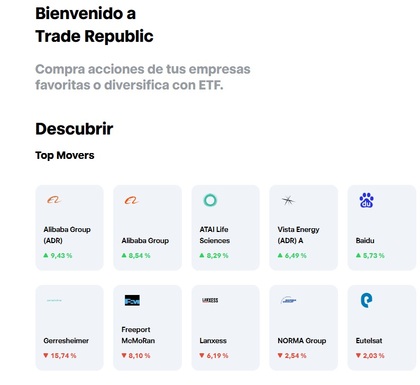
Task: Open the Baidu stock name link
Action: pos(365,241)
